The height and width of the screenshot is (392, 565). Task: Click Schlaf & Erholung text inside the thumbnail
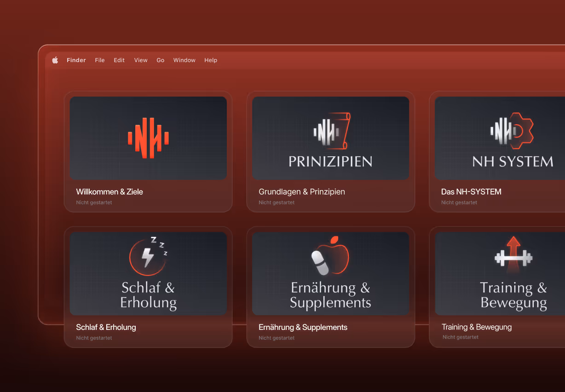[148, 295]
